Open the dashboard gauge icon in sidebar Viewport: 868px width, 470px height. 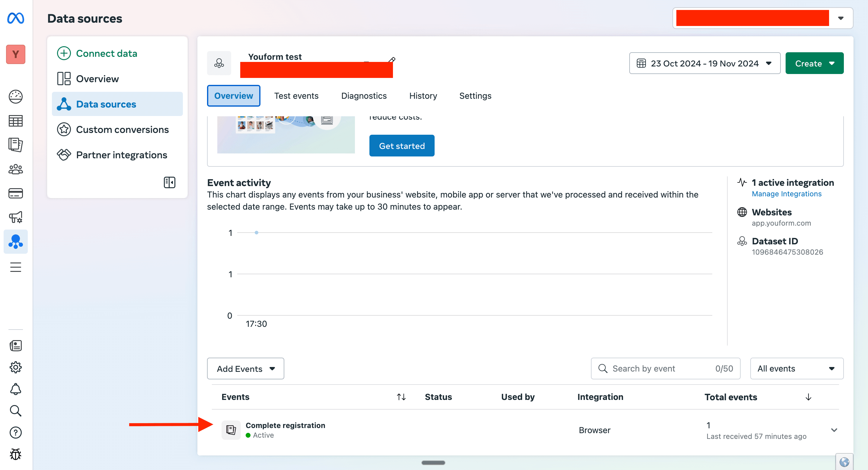pos(15,97)
